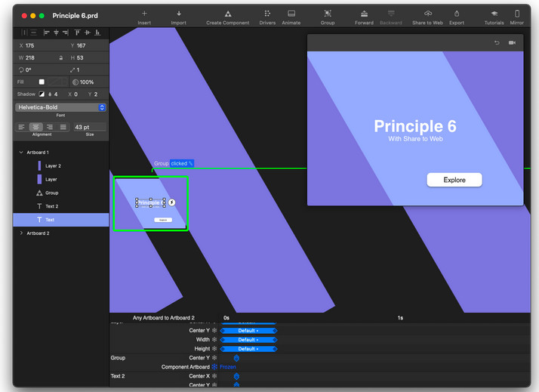Rewind the preview window
539x392 pixels.
[497, 42]
